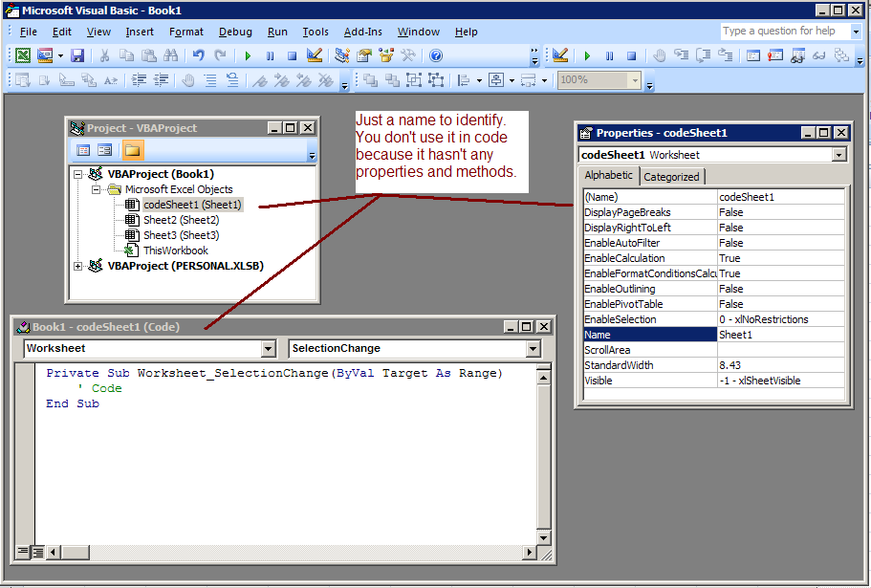Run the macro with the green play icon

coord(248,56)
